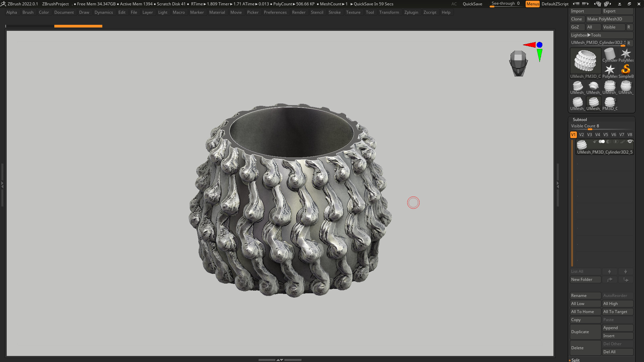Click left tray divider expand arrow

pyautogui.click(x=2, y=184)
